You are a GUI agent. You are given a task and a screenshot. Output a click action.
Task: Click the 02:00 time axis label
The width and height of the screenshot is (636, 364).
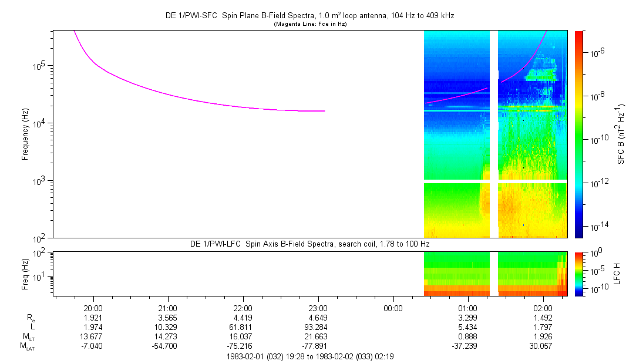543,308
